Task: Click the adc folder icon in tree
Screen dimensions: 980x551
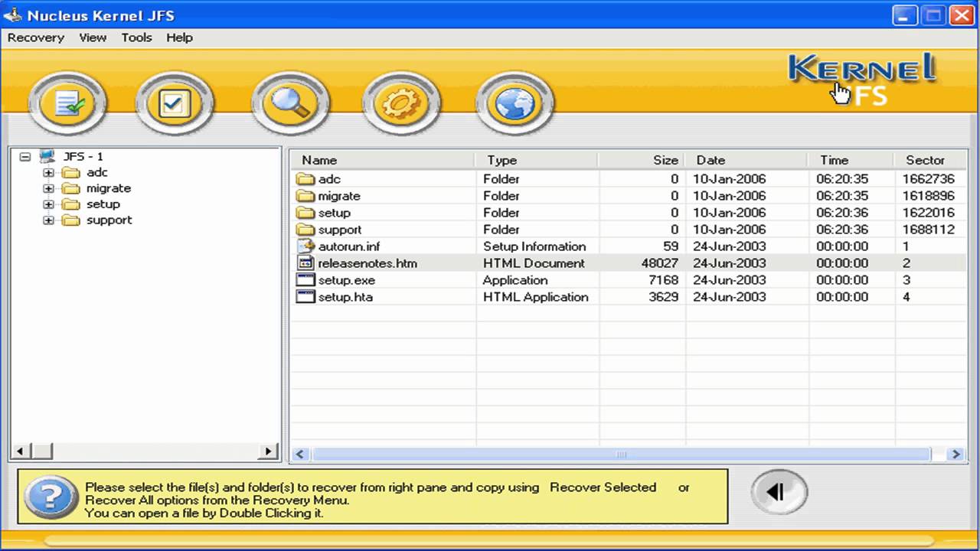Action: (71, 173)
